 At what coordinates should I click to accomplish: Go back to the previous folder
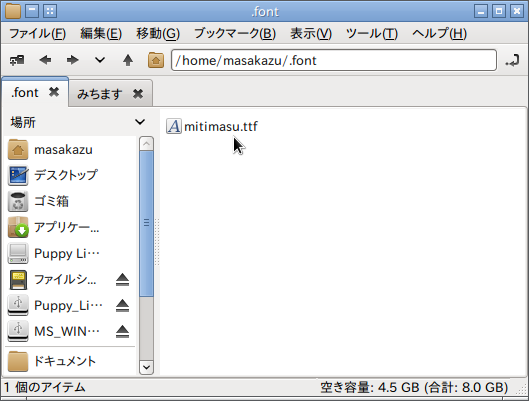coord(45,60)
